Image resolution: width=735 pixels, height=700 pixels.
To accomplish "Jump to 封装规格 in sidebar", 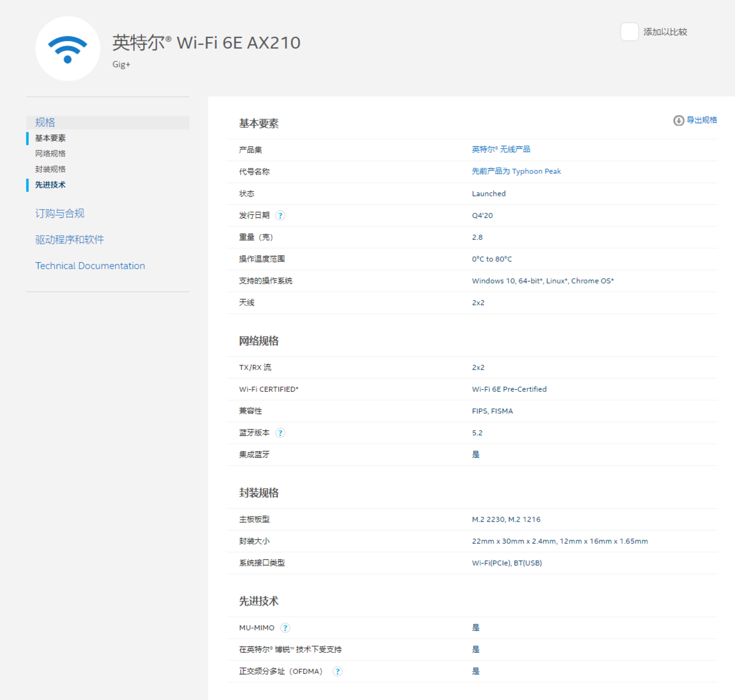I will pyautogui.click(x=50, y=169).
